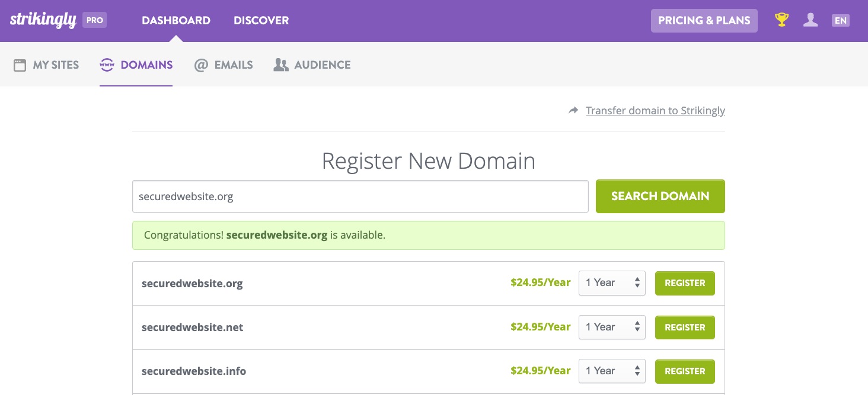The width and height of the screenshot is (868, 395).
Task: Open the Discover menu
Action: [261, 21]
